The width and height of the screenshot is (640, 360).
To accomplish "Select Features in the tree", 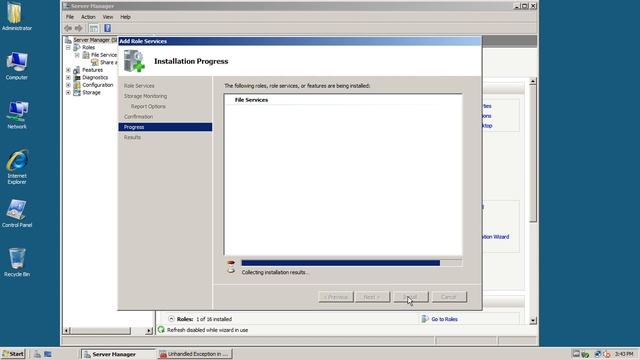I will pos(93,70).
